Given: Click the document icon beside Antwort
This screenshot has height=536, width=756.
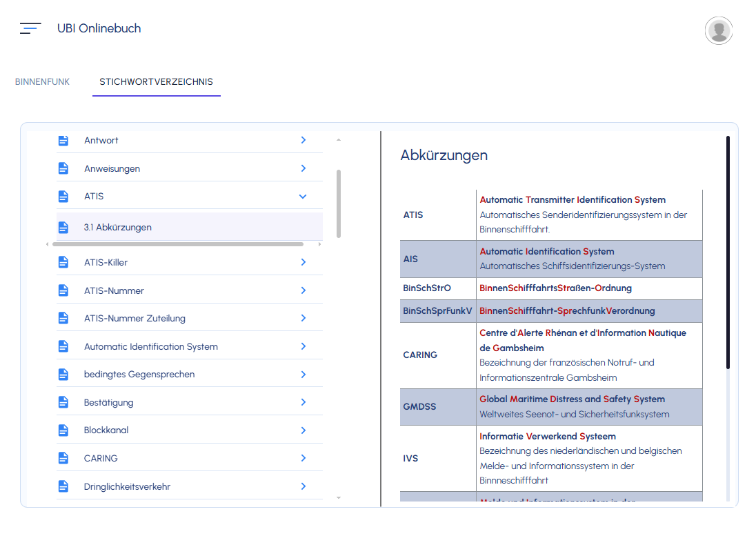Looking at the screenshot, I should 63,140.
